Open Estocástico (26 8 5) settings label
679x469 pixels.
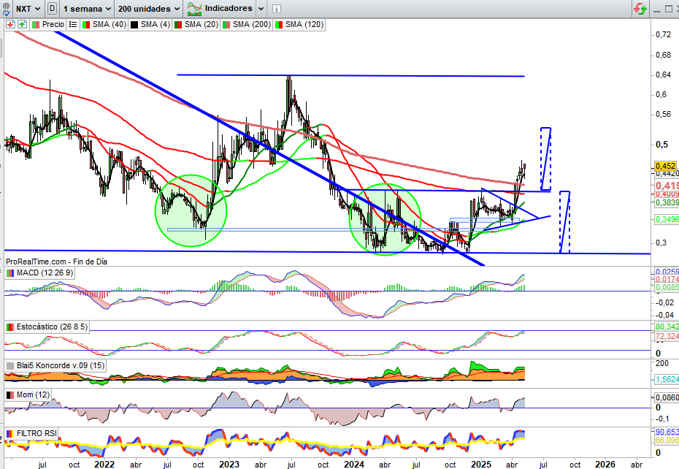(52, 327)
